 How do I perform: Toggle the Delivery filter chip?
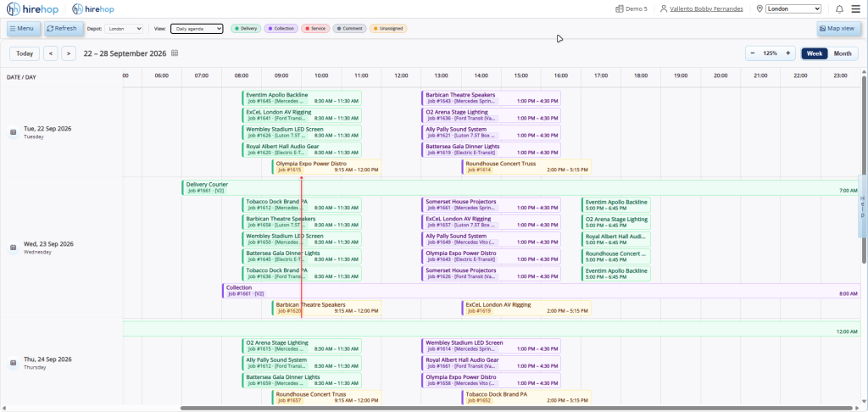point(246,28)
